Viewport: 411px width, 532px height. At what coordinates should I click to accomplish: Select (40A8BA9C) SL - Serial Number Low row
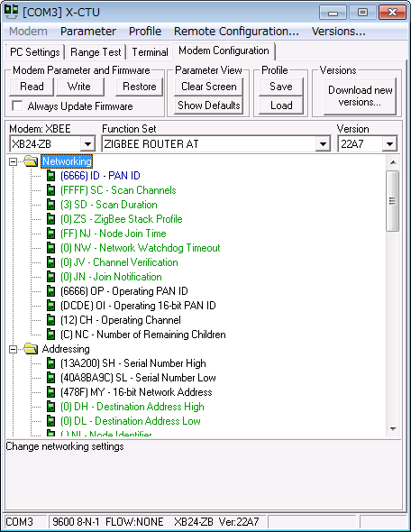click(x=138, y=378)
